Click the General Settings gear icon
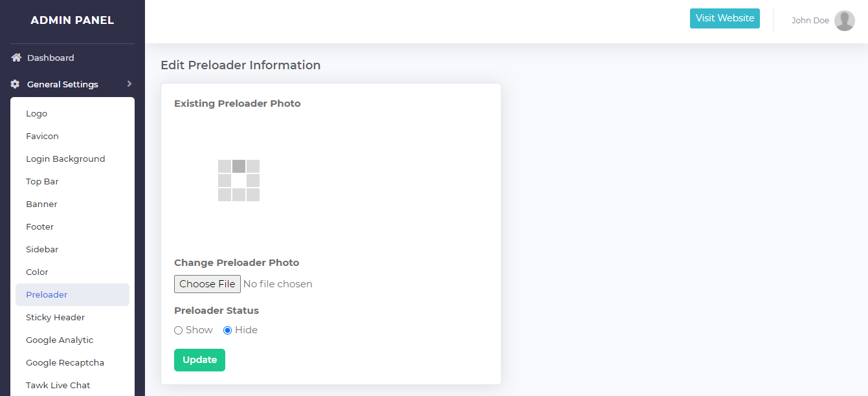The height and width of the screenshot is (396, 868). point(16,84)
